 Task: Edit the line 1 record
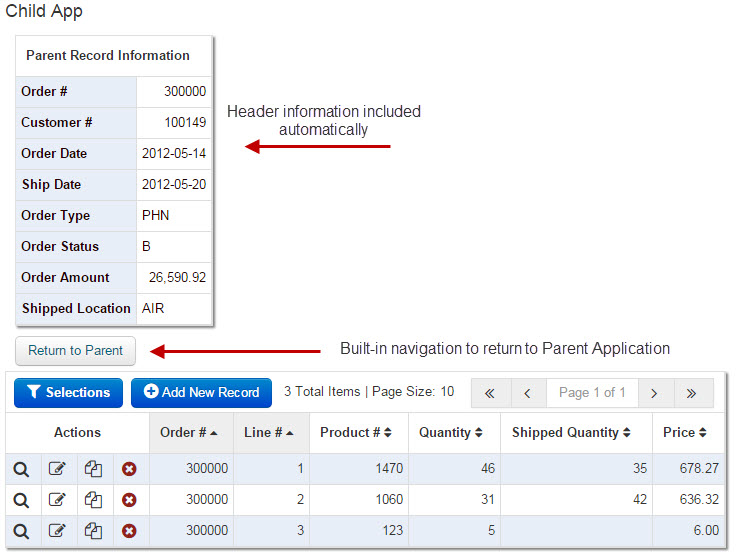(x=57, y=469)
